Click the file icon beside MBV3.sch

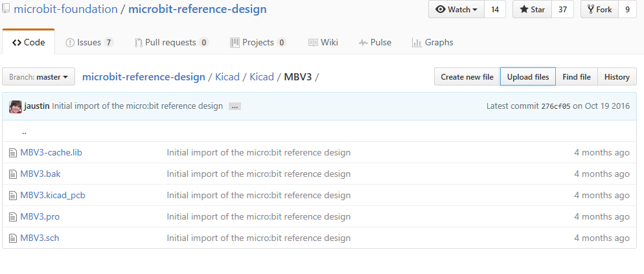[x=12, y=238]
